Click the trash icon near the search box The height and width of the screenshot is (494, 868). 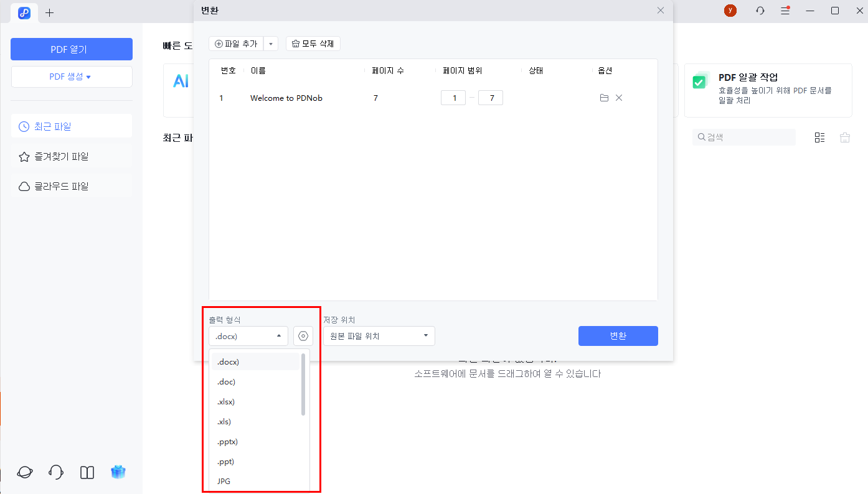(x=844, y=137)
